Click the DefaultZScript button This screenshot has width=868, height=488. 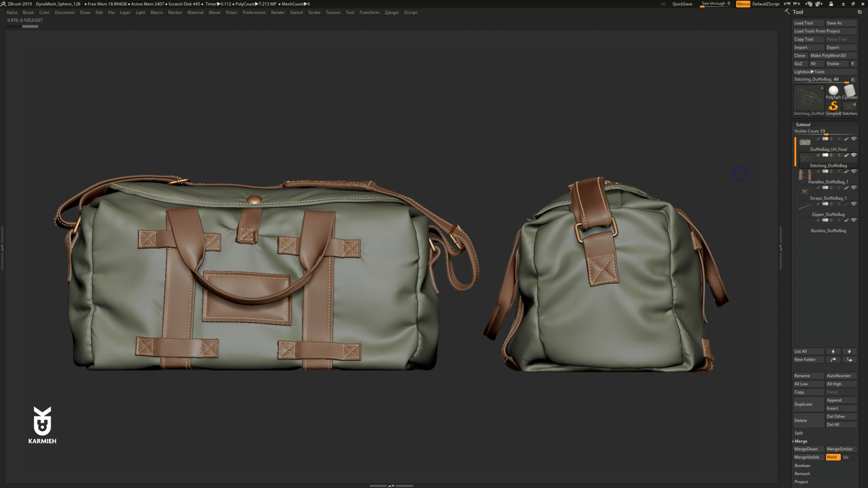[766, 4]
